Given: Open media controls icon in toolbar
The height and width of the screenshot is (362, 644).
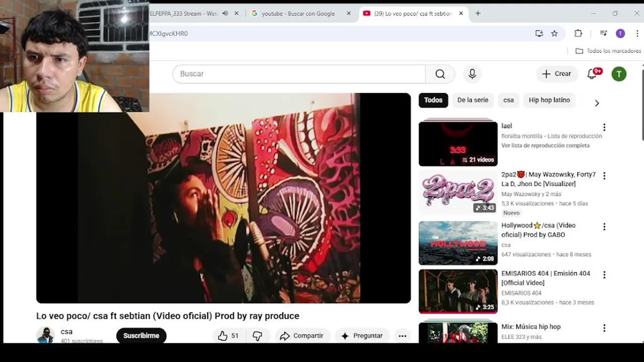Looking at the screenshot, I should 603,34.
